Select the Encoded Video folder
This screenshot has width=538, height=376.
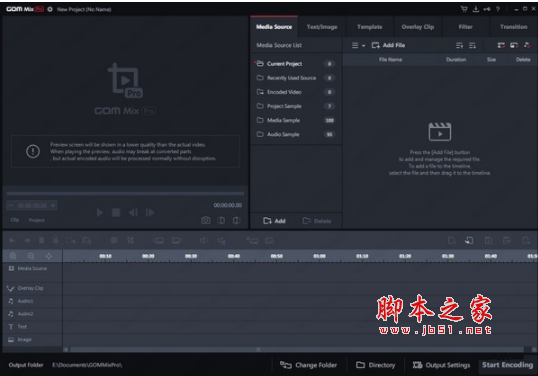point(296,92)
